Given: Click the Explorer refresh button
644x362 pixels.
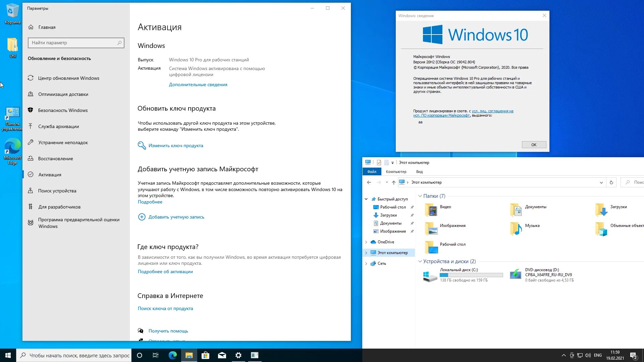Looking at the screenshot, I should 611,182.
